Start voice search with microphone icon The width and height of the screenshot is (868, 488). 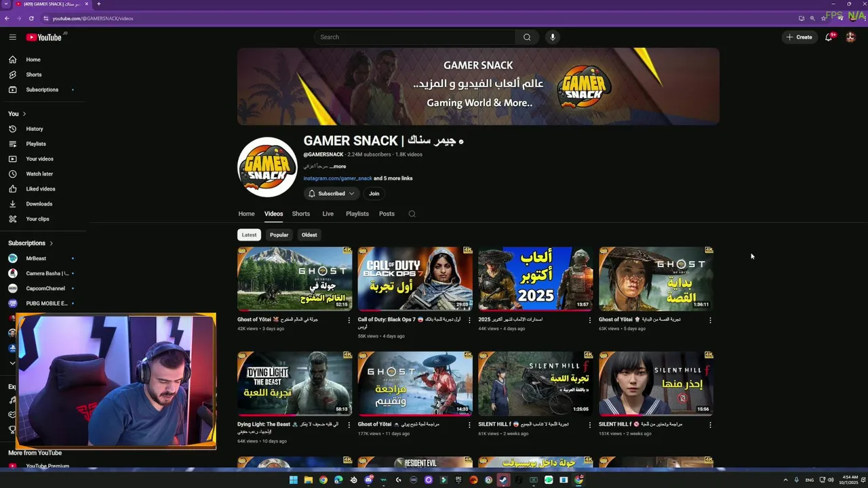pos(553,37)
